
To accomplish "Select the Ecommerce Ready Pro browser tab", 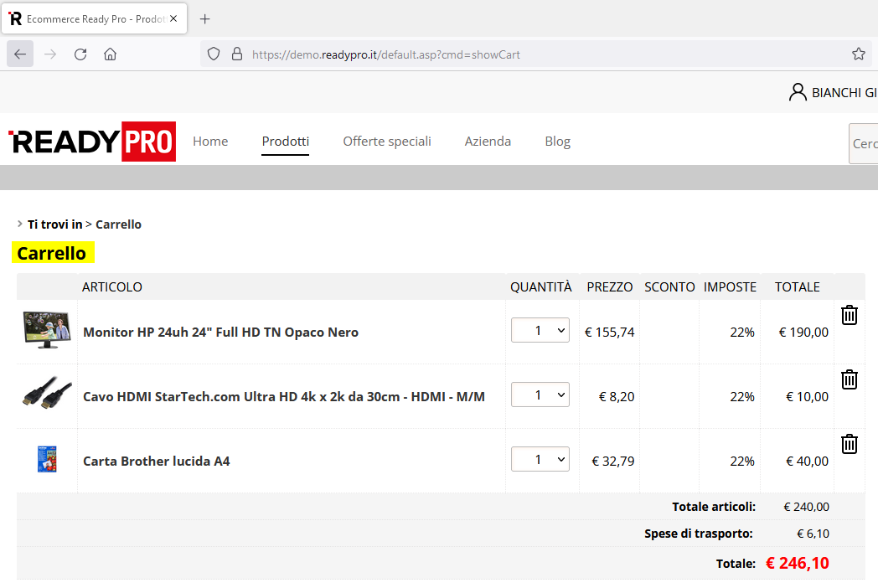I will 95,18.
